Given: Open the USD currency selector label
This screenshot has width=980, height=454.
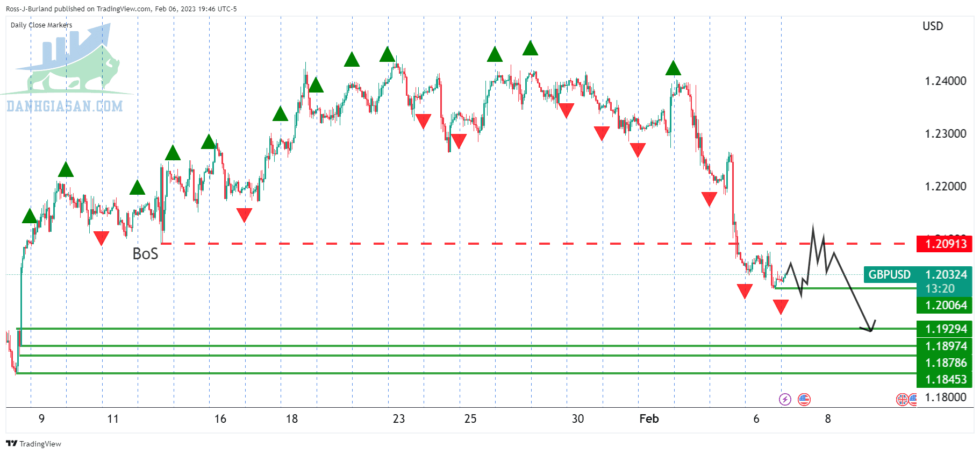Looking at the screenshot, I should point(933,26).
